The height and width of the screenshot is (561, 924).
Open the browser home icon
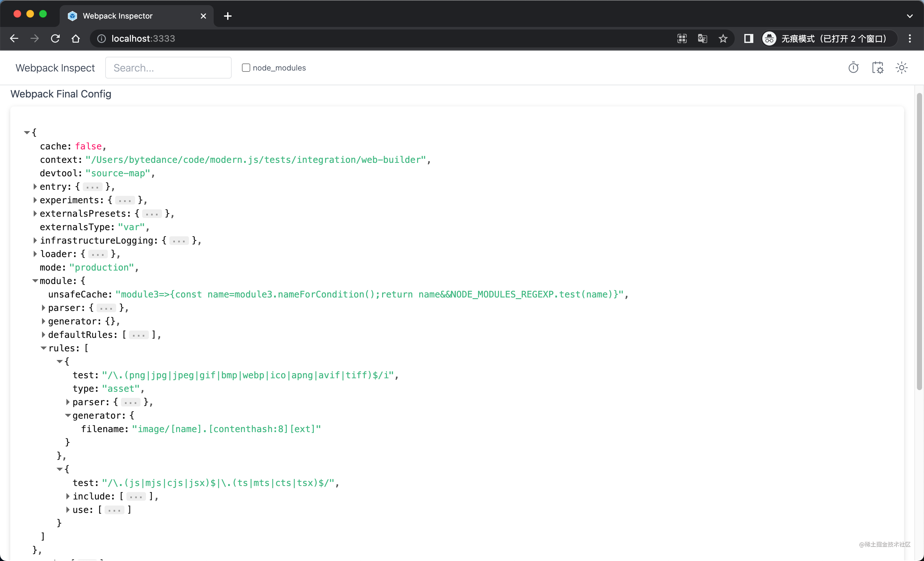[76, 38]
